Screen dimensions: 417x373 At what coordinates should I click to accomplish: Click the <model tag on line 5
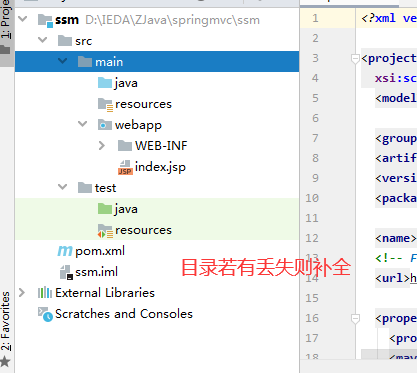point(396,98)
